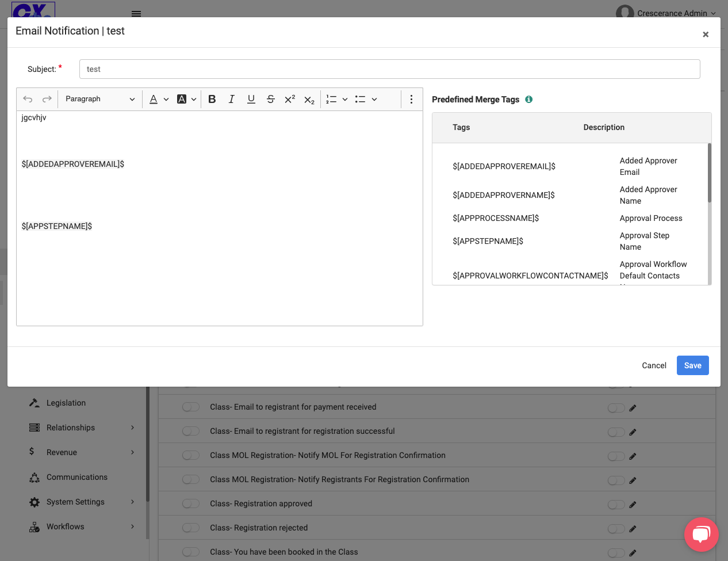Screen dimensions: 728x561
Task: Toggle right switch for payment received email
Action: click(x=616, y=408)
